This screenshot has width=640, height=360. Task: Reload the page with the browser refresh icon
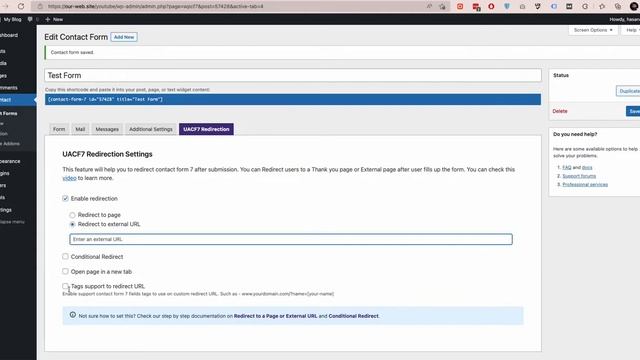(21, 6)
